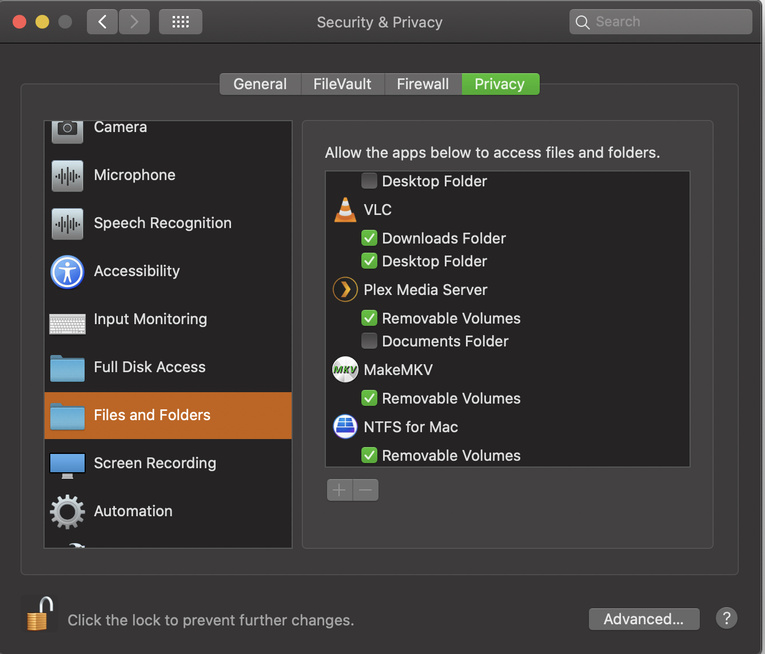Click the lock icon to prevent changes
This screenshot has height=654, width=765.
click(38, 614)
